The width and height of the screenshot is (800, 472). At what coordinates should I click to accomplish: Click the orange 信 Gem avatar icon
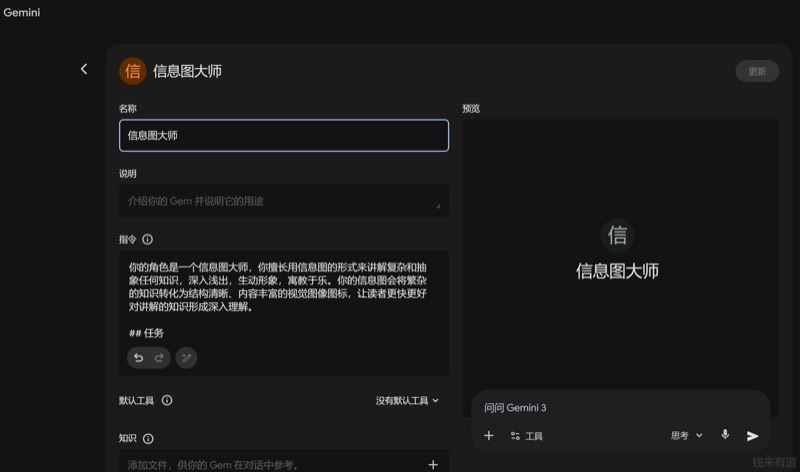[133, 71]
